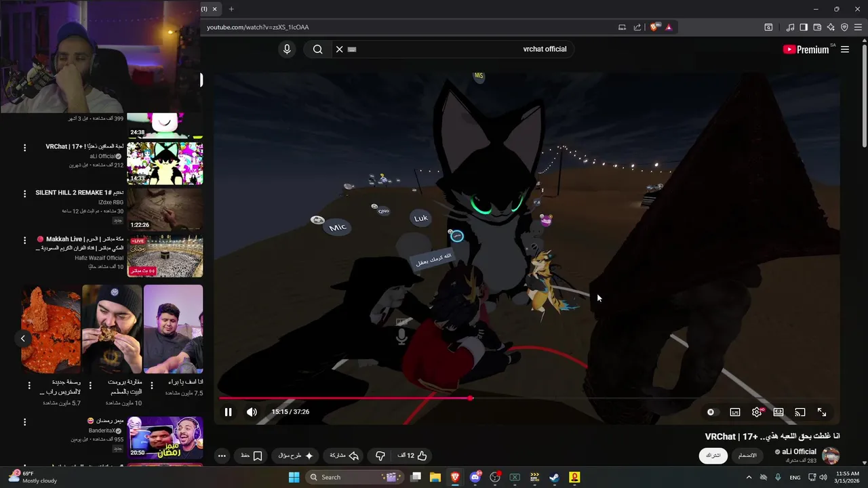The width and height of the screenshot is (868, 488).
Task: Like the video with thumbs up
Action: point(413,455)
